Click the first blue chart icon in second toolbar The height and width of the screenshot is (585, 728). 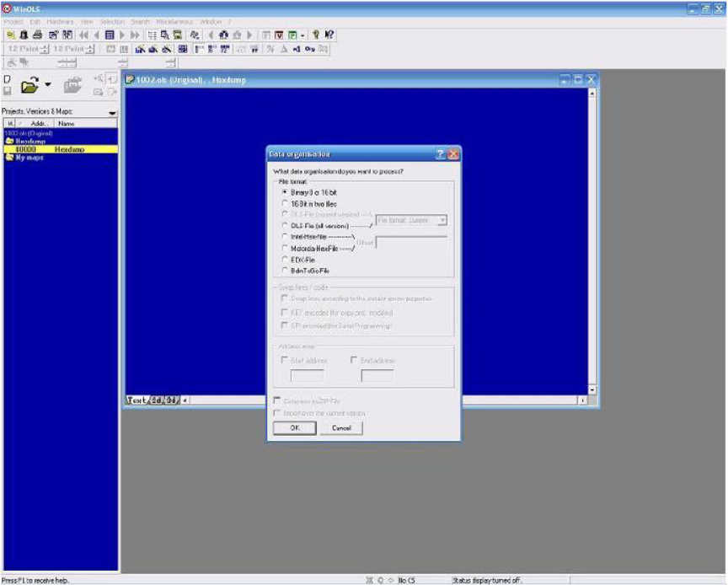pyautogui.click(x=140, y=49)
